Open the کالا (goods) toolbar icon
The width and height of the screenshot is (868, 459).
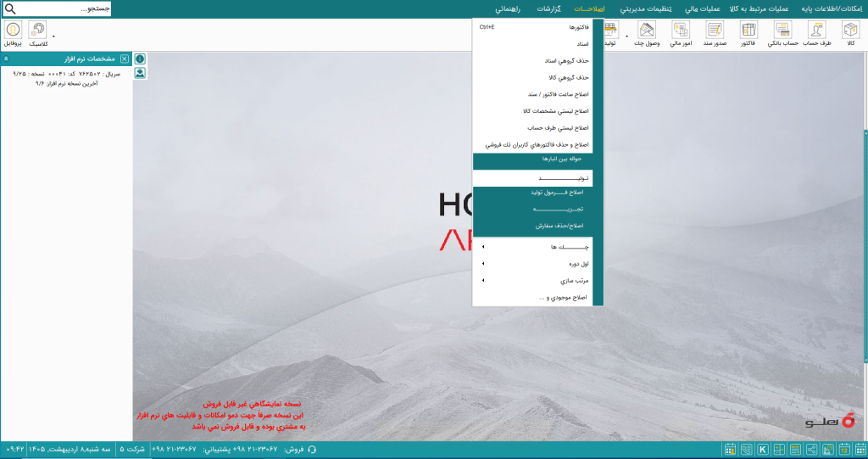point(850,35)
